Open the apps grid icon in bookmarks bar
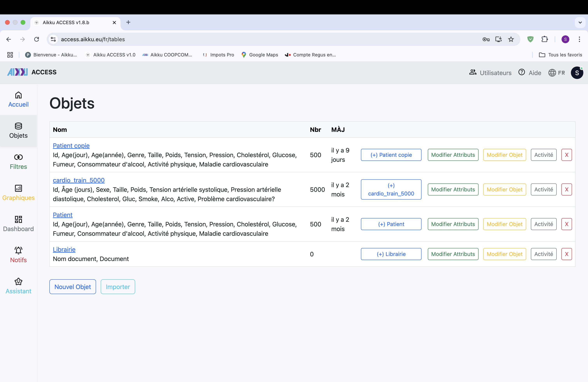The image size is (588, 382). [10, 55]
